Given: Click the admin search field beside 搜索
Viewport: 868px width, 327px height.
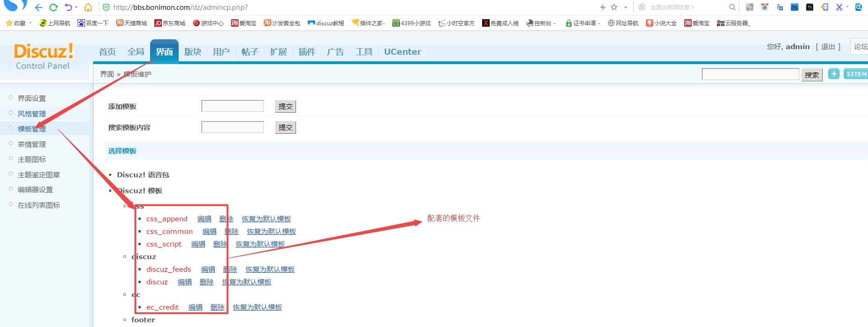Looking at the screenshot, I should 750,74.
